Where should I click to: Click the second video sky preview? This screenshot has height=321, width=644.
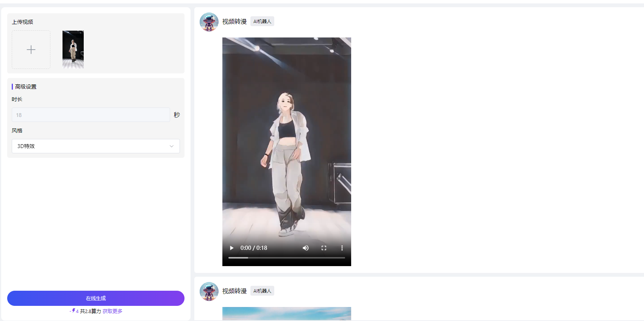click(287, 314)
